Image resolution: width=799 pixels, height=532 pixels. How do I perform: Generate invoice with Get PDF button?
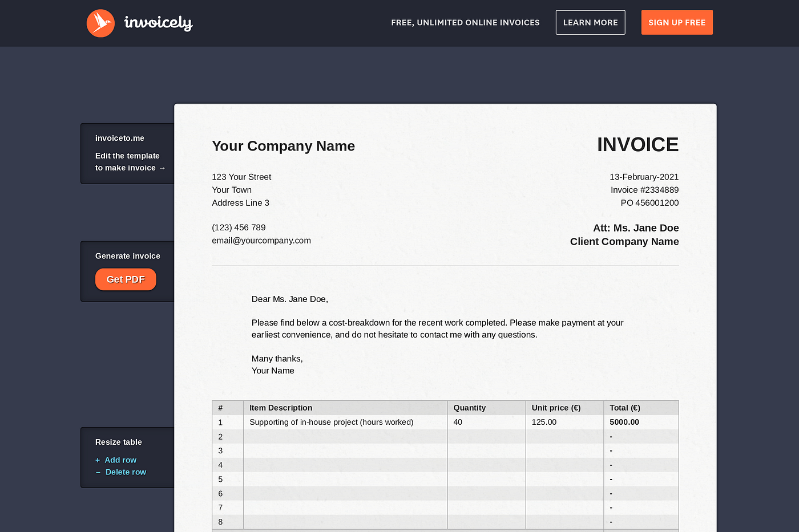click(x=126, y=279)
